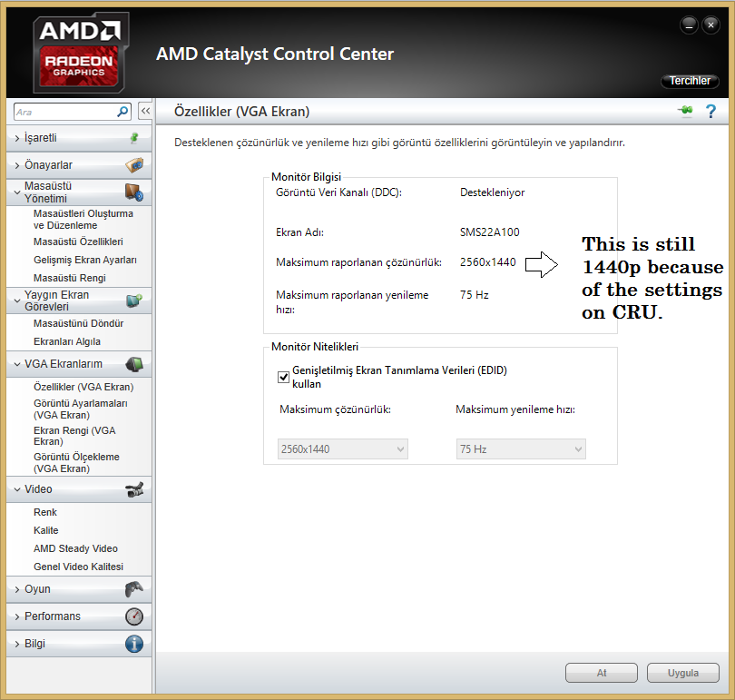The height and width of the screenshot is (700, 735).
Task: Collapse the sidebar with double-arrow button
Action: [x=145, y=111]
